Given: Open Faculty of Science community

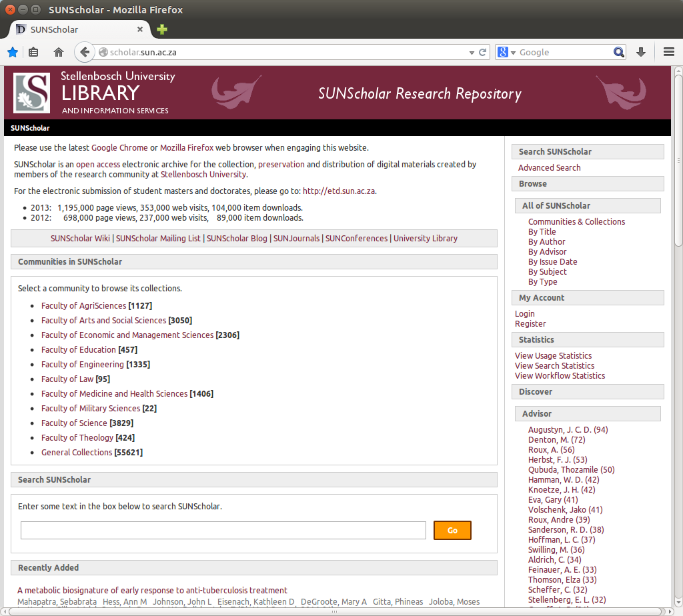Looking at the screenshot, I should [x=74, y=423].
